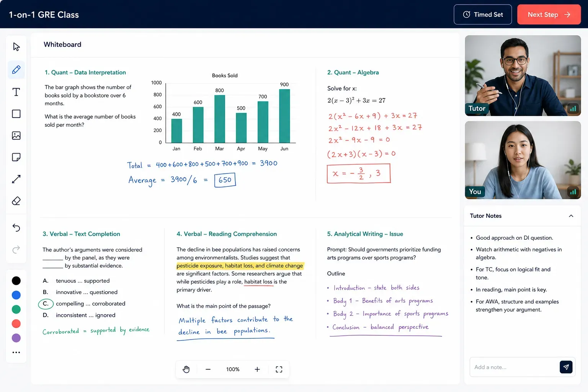Select the Text tool
The height and width of the screenshot is (392, 588).
16,92
